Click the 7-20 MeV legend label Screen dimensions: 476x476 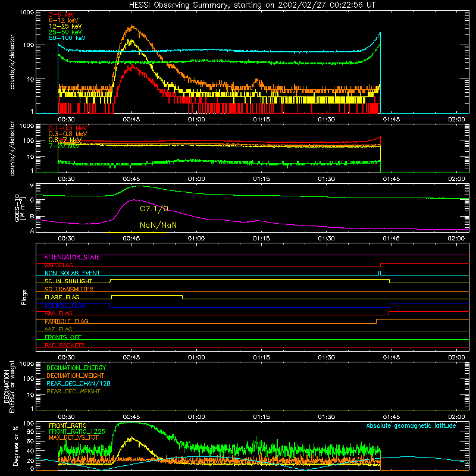pos(64,146)
